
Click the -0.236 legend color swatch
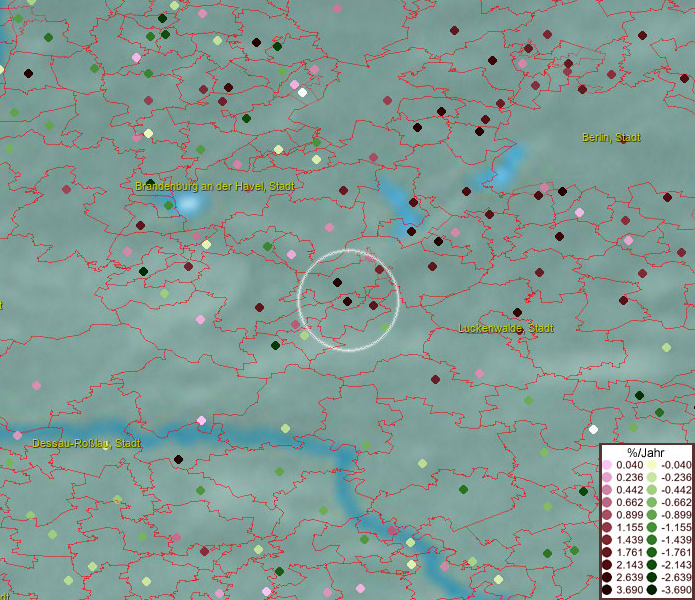(x=652, y=477)
